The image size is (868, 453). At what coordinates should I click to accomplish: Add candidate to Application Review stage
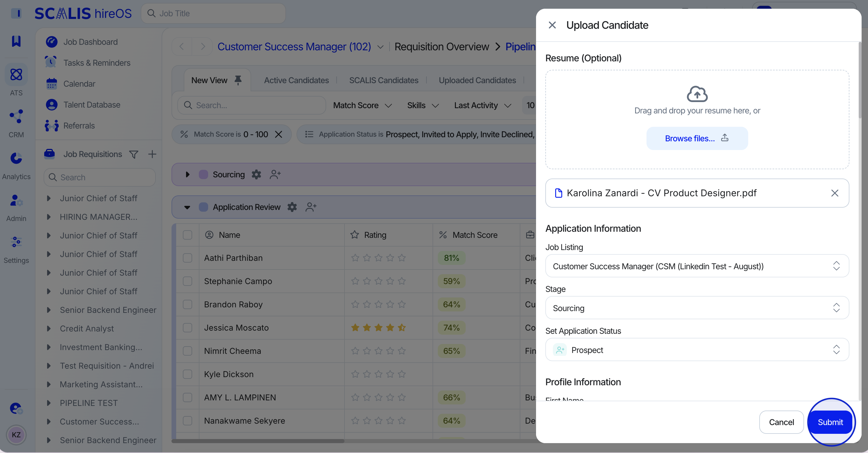[311, 207]
